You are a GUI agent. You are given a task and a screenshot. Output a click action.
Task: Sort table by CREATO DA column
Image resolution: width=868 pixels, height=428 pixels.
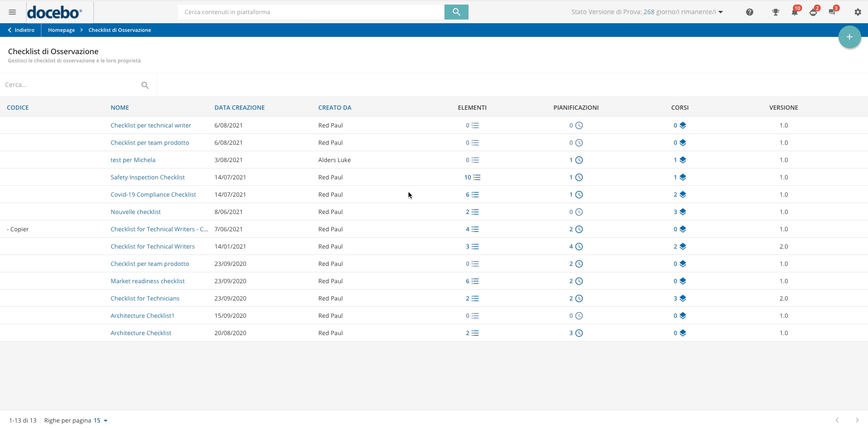pos(335,108)
